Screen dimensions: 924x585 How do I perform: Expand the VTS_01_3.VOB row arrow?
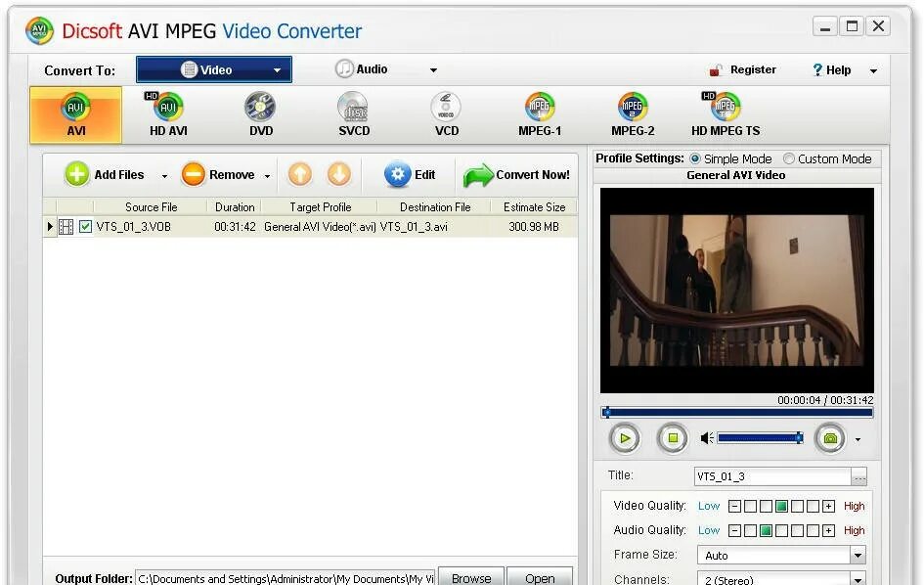(50, 226)
